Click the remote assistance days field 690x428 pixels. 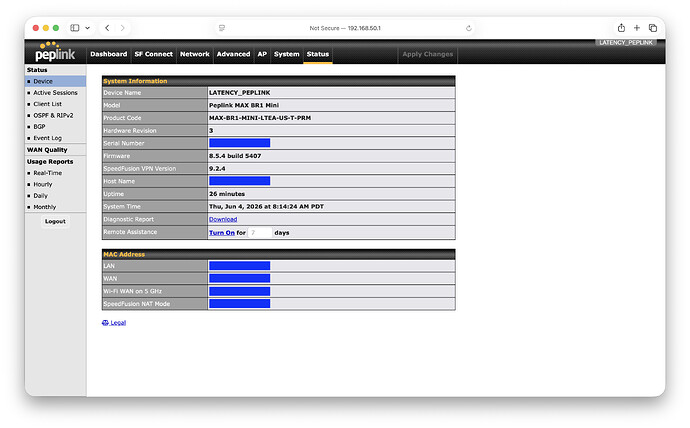[x=260, y=233]
